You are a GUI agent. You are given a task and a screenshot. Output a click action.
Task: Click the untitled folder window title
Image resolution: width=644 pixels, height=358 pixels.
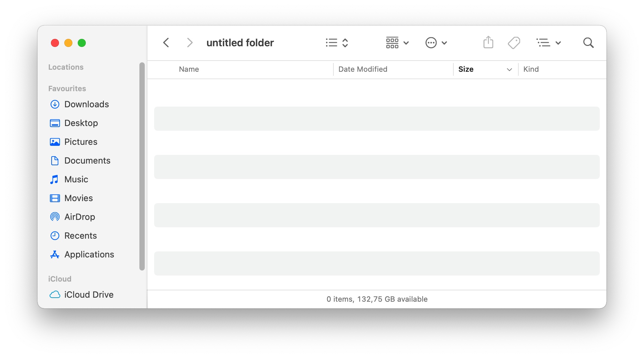pos(240,43)
